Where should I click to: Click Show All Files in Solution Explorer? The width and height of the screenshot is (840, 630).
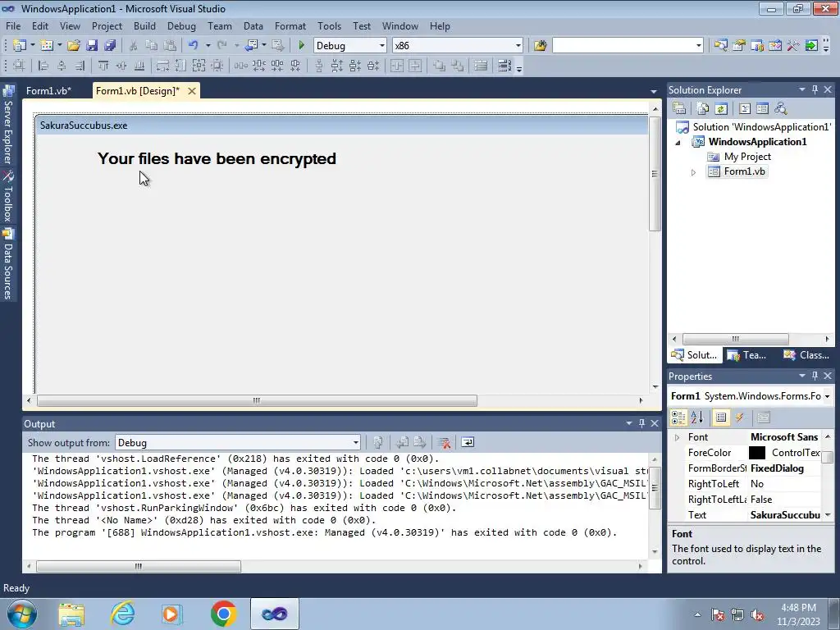[703, 109]
